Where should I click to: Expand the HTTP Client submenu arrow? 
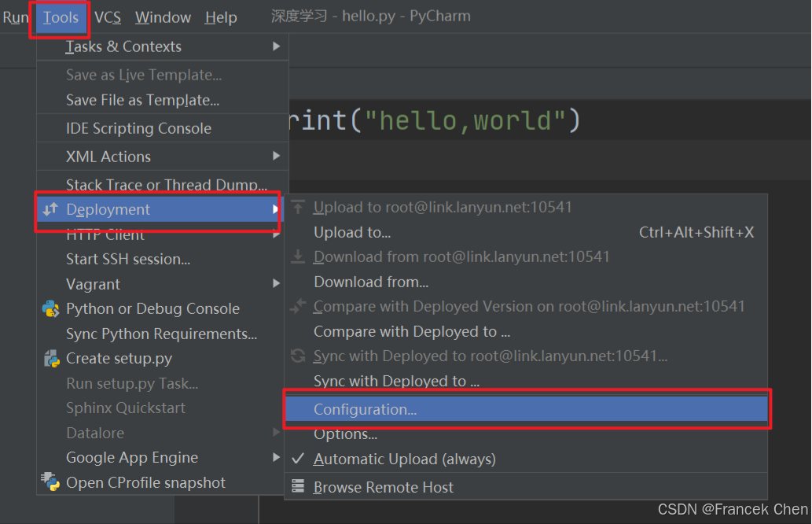point(277,234)
